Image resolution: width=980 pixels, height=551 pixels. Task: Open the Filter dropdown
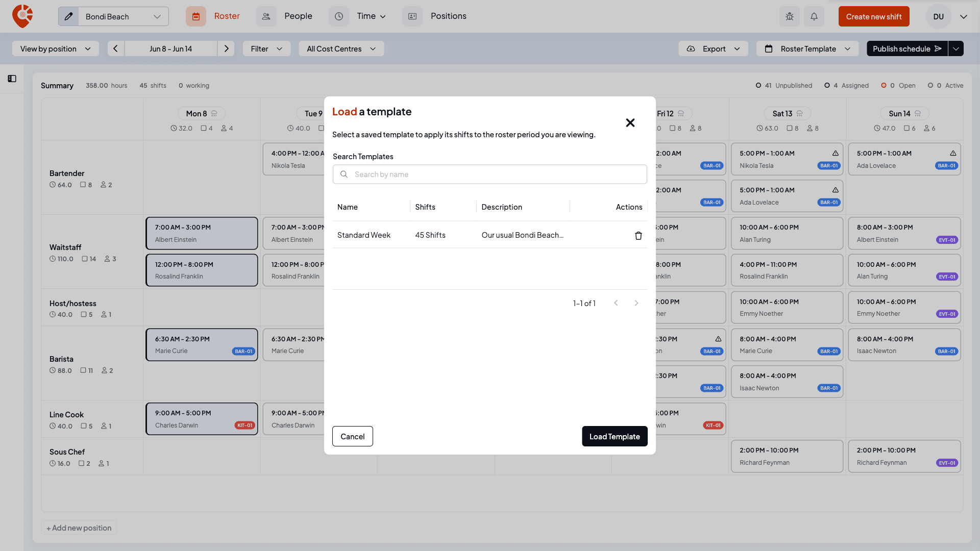click(x=266, y=48)
